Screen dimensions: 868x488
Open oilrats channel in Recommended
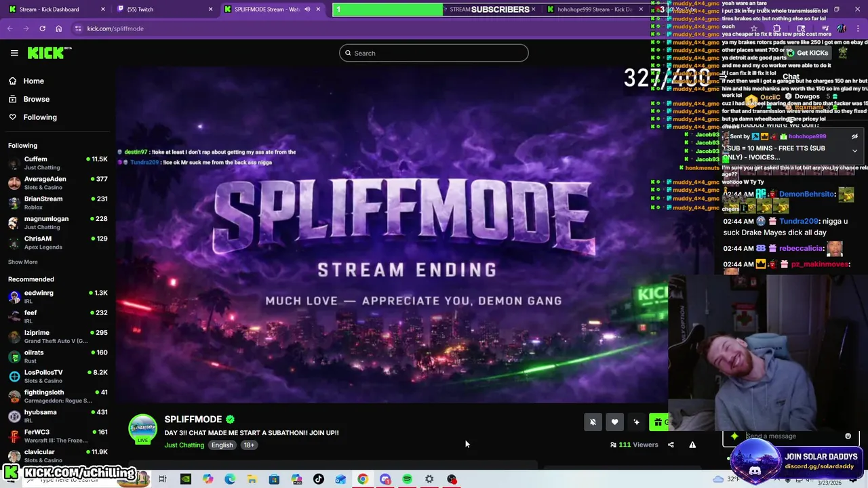(58, 356)
